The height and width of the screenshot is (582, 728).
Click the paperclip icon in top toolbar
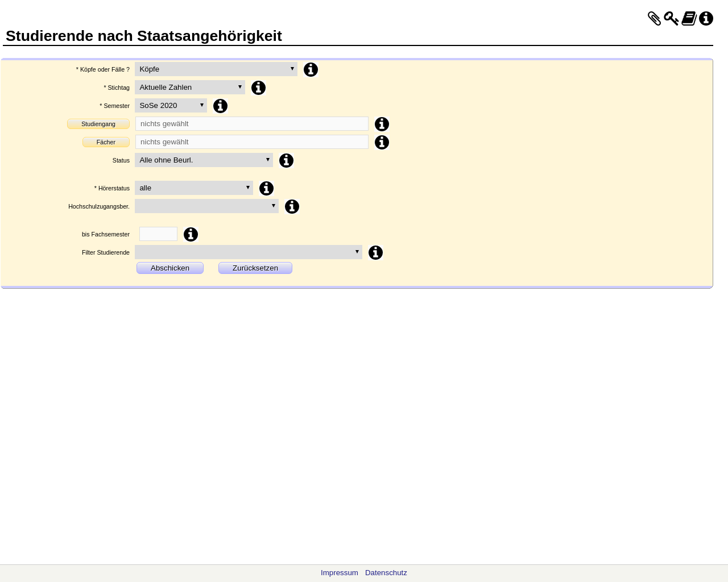654,19
